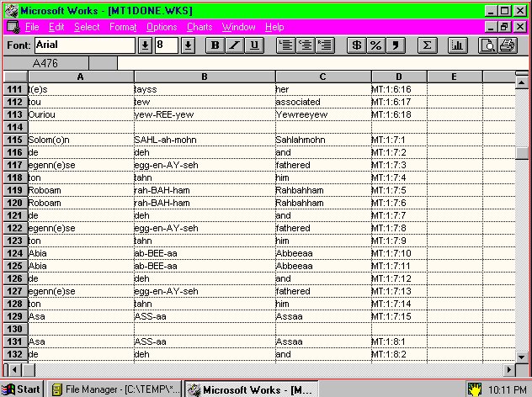Open the Format menu
Viewport: 532px width, 397px height.
pyautogui.click(x=123, y=27)
